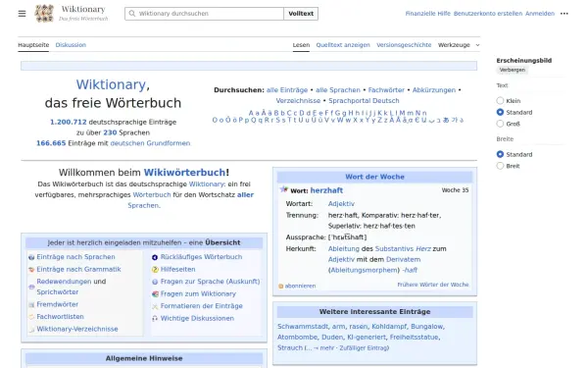This screenshot has width=588, height=368.
Task: Open the alle Sprachen link
Action: pos(338,90)
